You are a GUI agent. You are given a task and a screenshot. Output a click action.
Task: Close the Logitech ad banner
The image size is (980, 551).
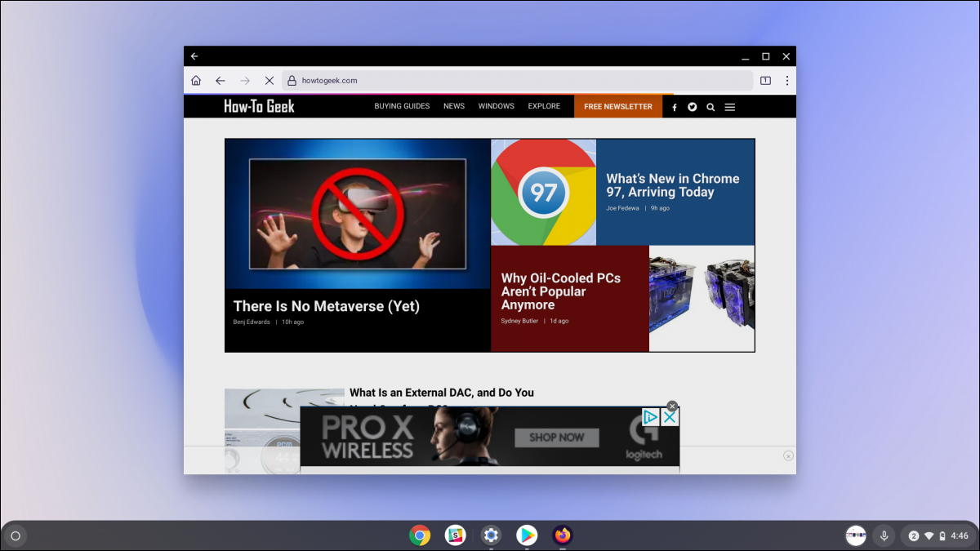coord(672,406)
